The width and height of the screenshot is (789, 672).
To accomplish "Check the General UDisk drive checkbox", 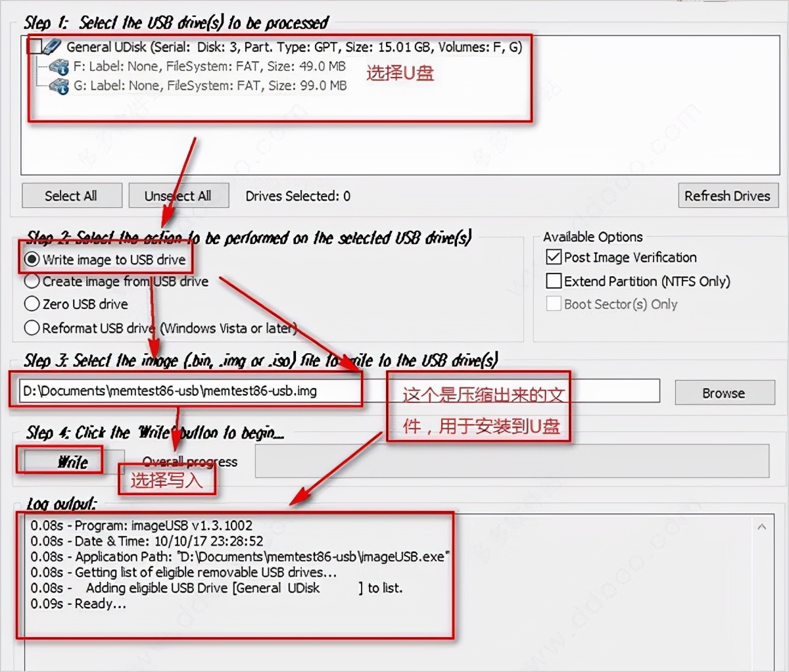I will (37, 47).
